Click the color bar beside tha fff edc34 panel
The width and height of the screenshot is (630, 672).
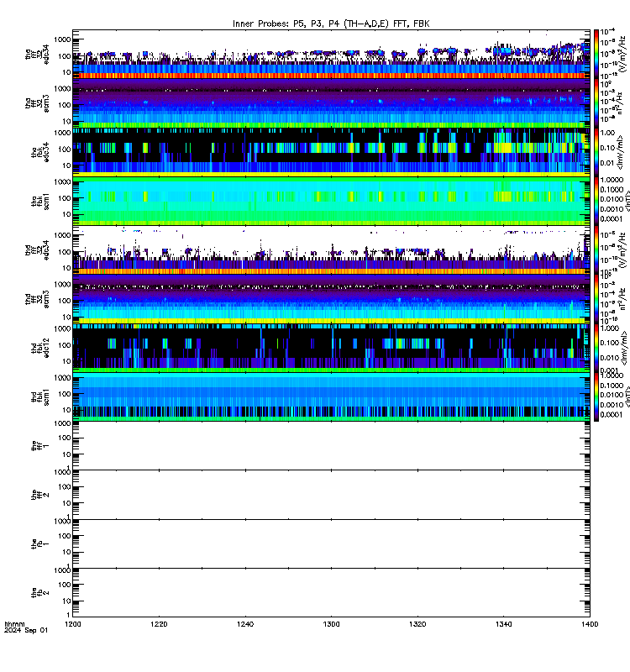point(596,54)
